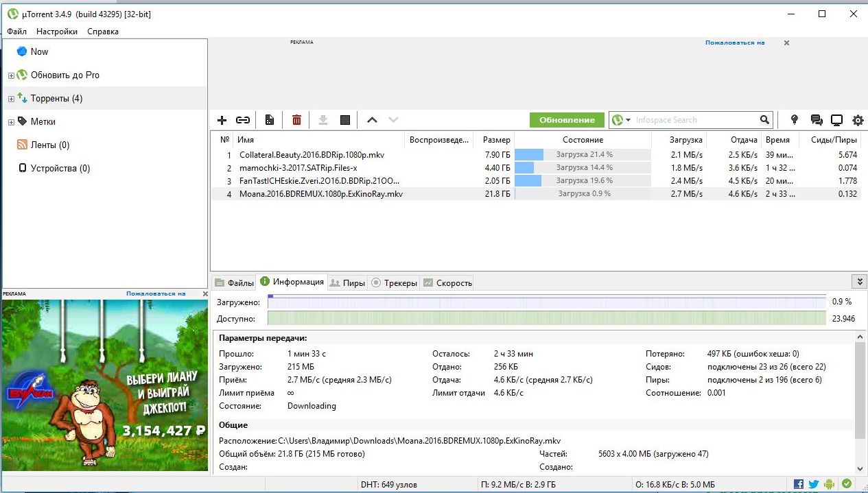868x493 pixels.
Task: Click the Загружено pieces progress bar in the details pane
Action: coord(546,302)
